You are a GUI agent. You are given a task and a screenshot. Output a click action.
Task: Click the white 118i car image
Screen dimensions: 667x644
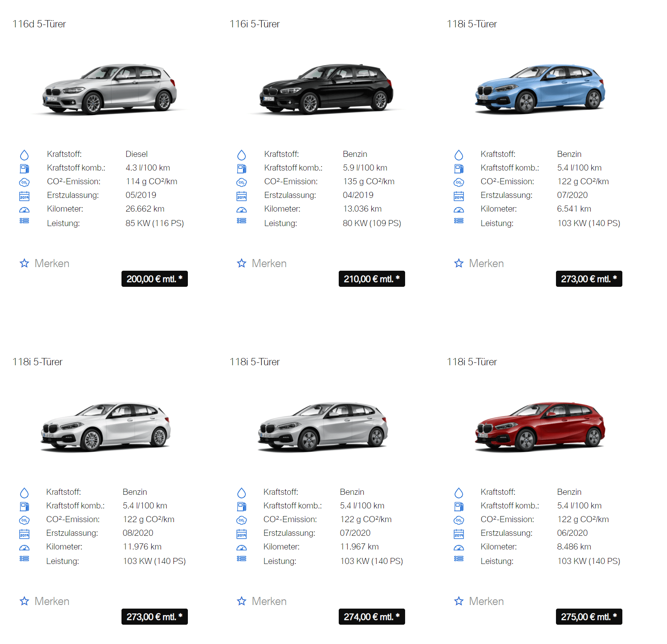pos(106,427)
